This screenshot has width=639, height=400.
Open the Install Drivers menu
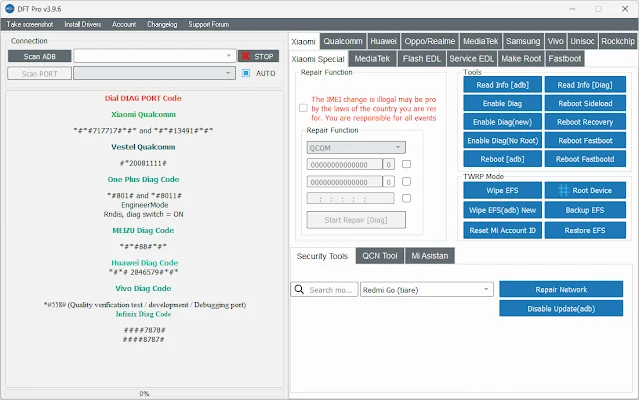tap(83, 24)
